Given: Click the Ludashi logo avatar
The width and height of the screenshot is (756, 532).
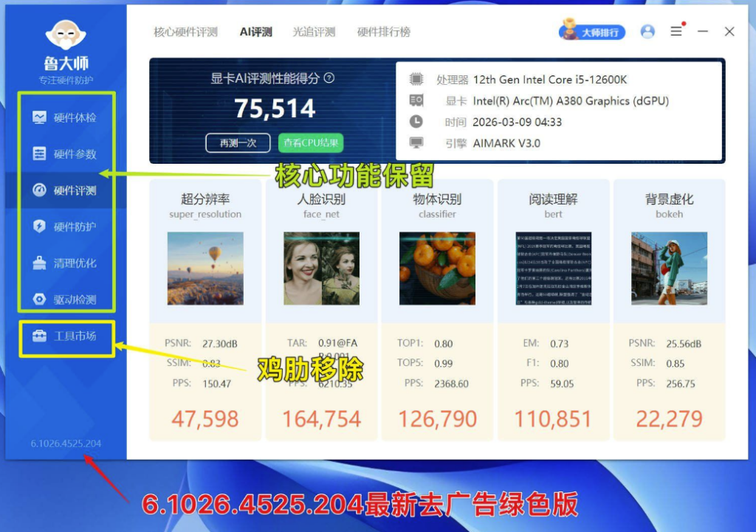Looking at the screenshot, I should [66, 35].
